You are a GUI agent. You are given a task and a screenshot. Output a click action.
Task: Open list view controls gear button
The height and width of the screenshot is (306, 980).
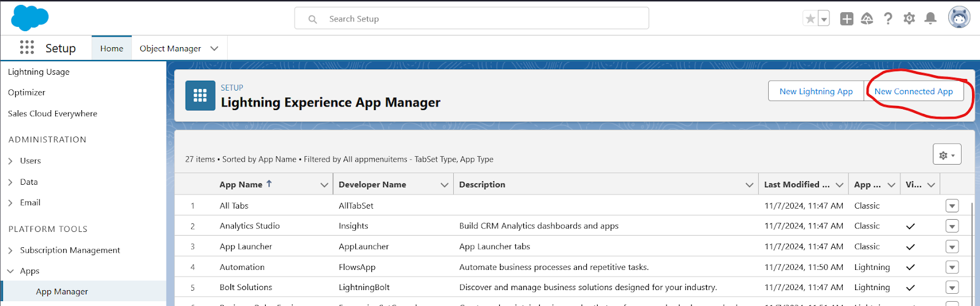(x=947, y=154)
